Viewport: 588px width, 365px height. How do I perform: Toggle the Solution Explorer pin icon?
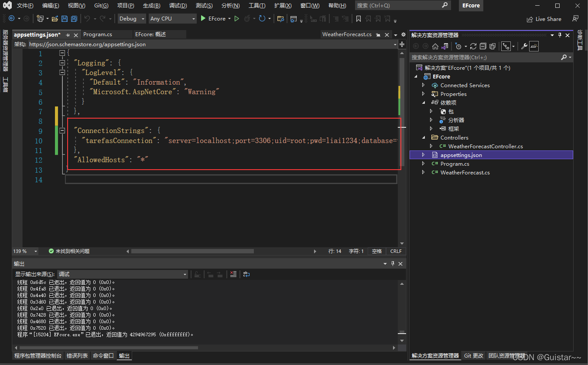[x=560, y=35]
